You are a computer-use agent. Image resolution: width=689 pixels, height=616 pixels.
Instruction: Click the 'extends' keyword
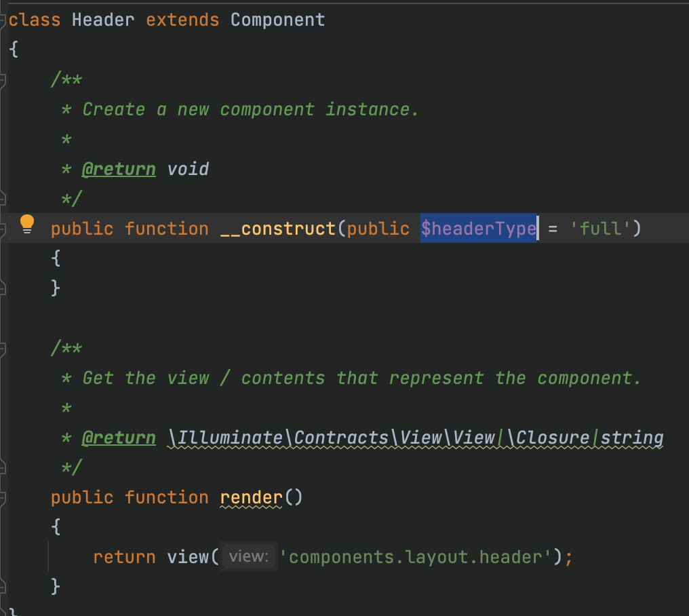tap(182, 20)
